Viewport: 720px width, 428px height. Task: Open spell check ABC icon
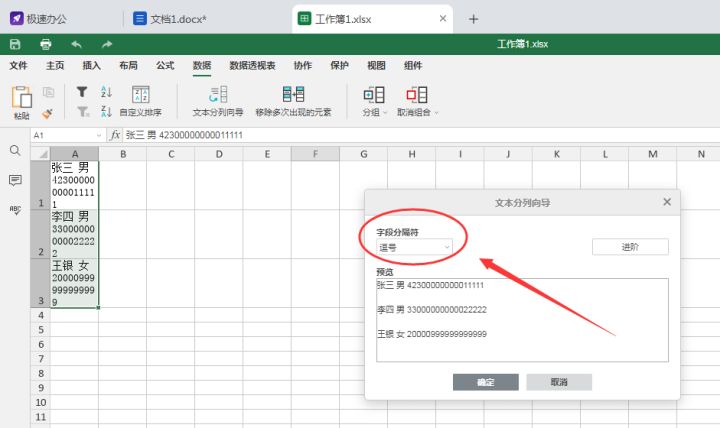click(x=15, y=210)
